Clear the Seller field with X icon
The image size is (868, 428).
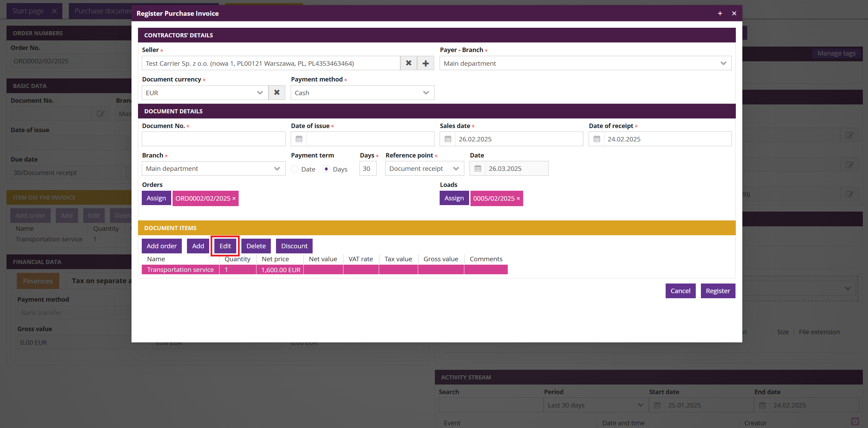408,63
